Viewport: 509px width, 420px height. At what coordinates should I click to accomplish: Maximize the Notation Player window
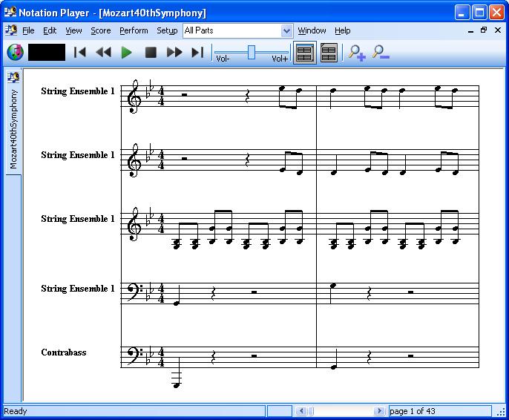pos(479,13)
